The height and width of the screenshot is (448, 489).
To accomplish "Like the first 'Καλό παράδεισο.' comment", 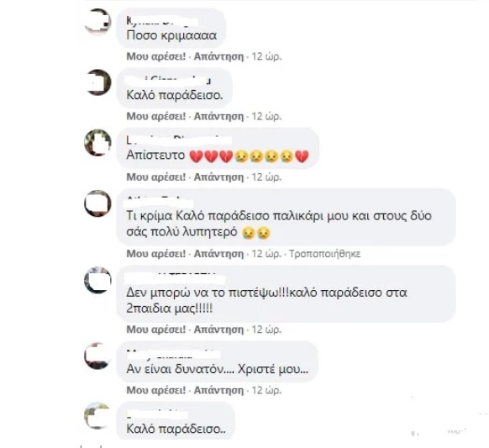I will pyautogui.click(x=156, y=116).
